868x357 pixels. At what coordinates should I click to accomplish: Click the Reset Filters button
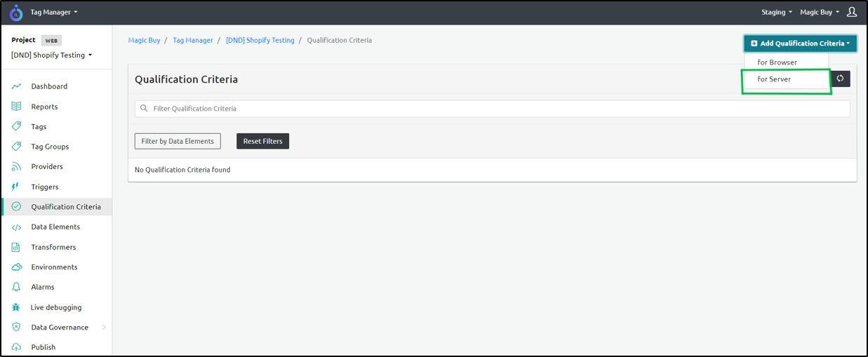pos(262,141)
